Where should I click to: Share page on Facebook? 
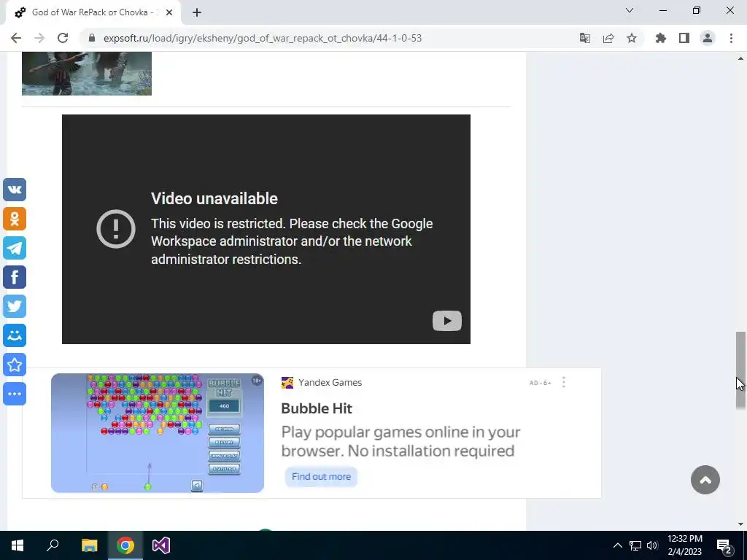click(15, 277)
